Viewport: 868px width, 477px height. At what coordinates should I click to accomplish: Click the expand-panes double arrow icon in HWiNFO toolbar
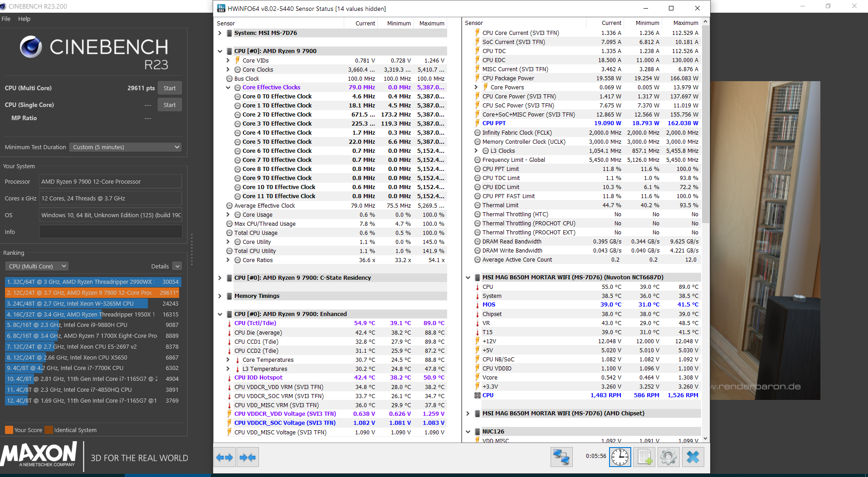click(224, 457)
